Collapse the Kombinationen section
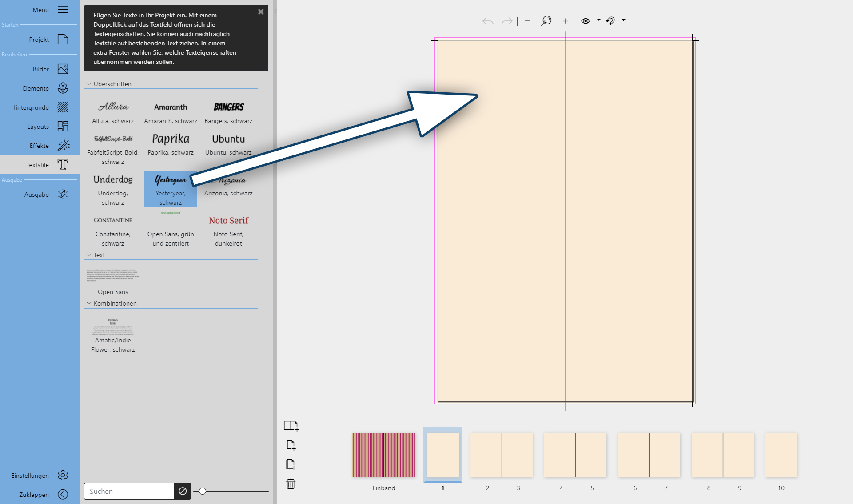Image resolution: width=853 pixels, height=504 pixels. pyautogui.click(x=89, y=303)
